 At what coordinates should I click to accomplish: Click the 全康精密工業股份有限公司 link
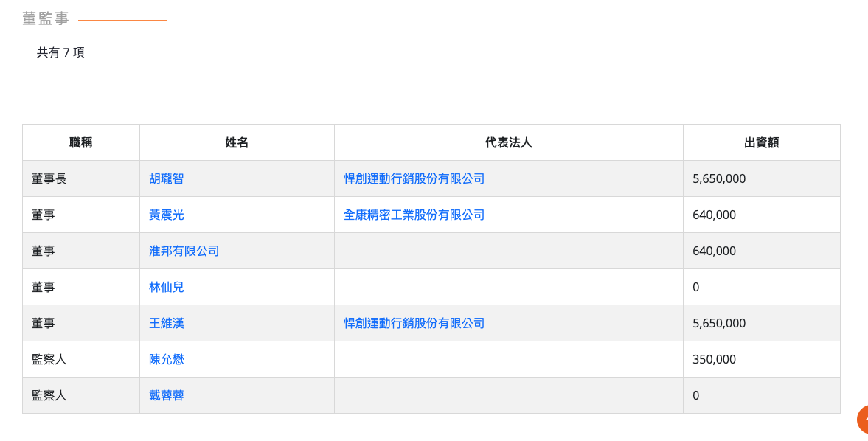coord(414,215)
